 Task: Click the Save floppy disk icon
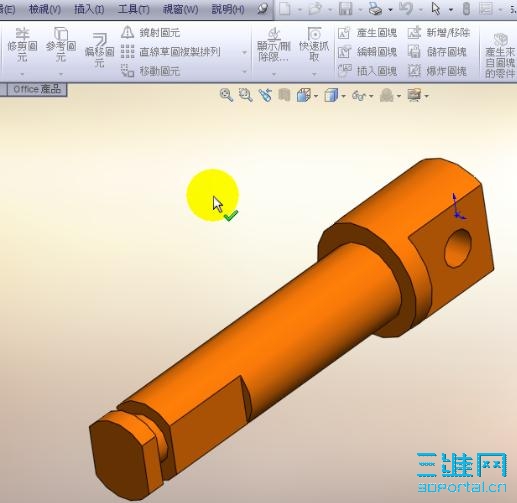pos(346,9)
